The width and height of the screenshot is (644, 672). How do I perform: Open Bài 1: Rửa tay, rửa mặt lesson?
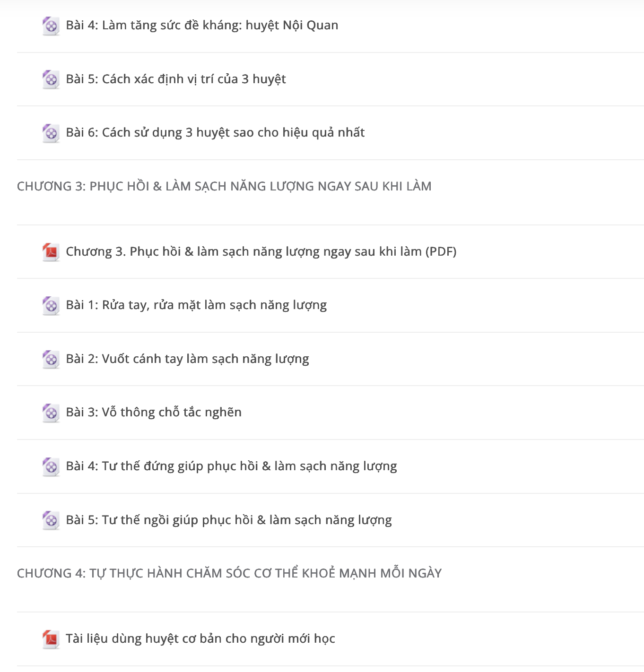pos(196,305)
